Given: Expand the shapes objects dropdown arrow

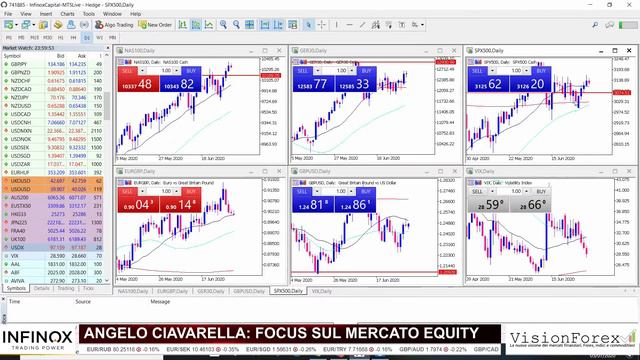Looking at the screenshot, I should point(422,25).
